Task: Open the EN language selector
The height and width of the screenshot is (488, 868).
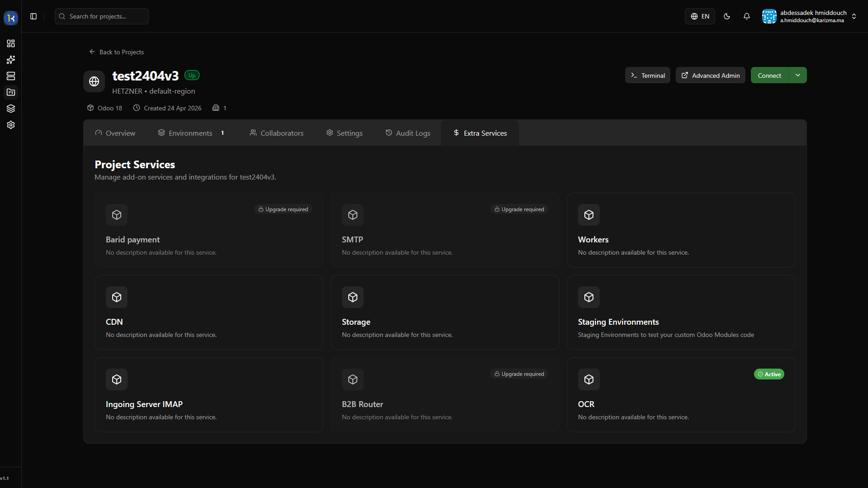Action: pyautogui.click(x=700, y=16)
